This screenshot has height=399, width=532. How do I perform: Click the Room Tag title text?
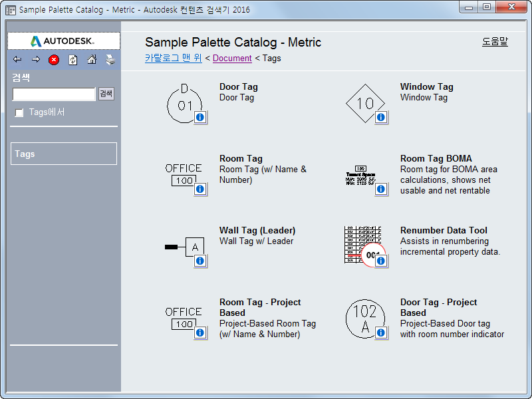[241, 158]
